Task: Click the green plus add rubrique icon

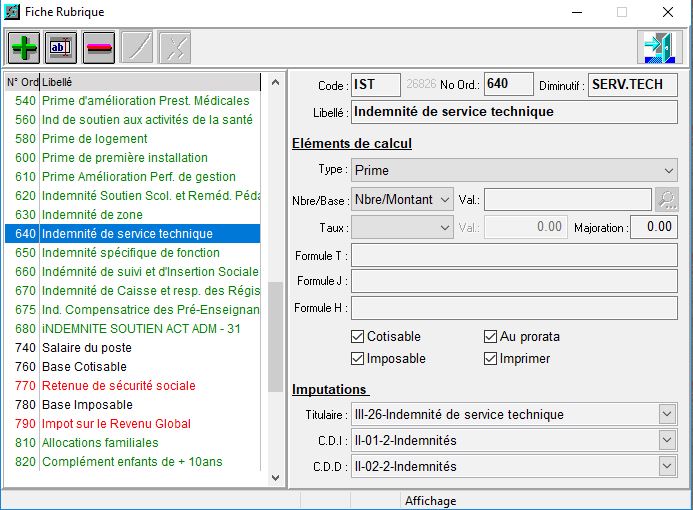Action: pyautogui.click(x=24, y=47)
